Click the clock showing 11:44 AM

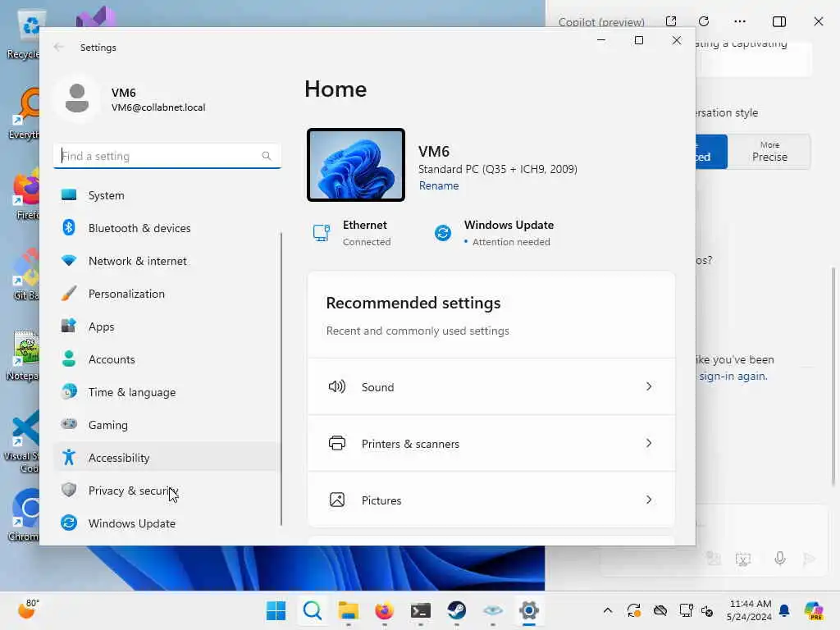pos(749,610)
